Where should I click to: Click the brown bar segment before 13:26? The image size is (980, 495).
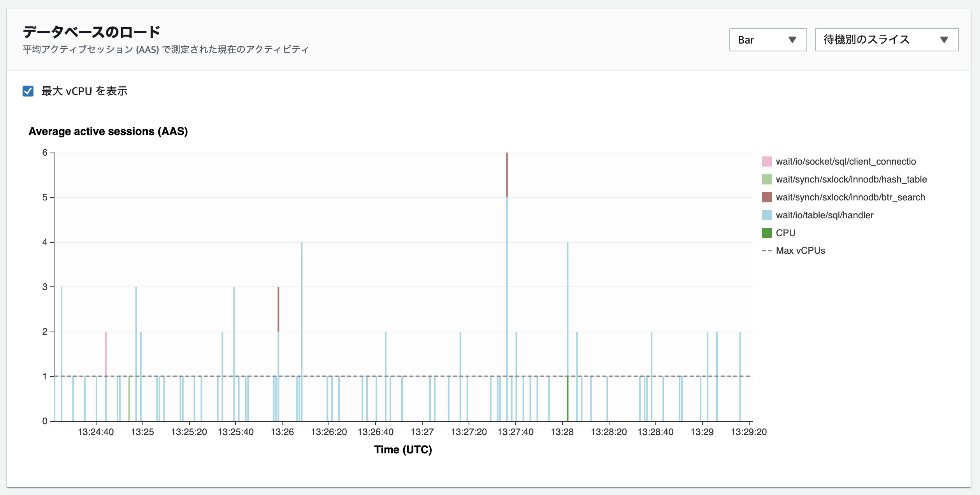278,309
